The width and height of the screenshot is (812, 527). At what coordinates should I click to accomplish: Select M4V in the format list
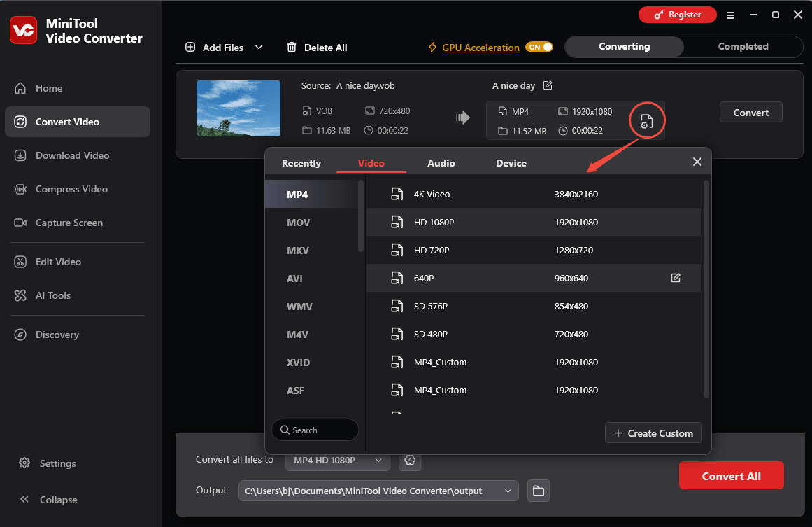[311, 335]
